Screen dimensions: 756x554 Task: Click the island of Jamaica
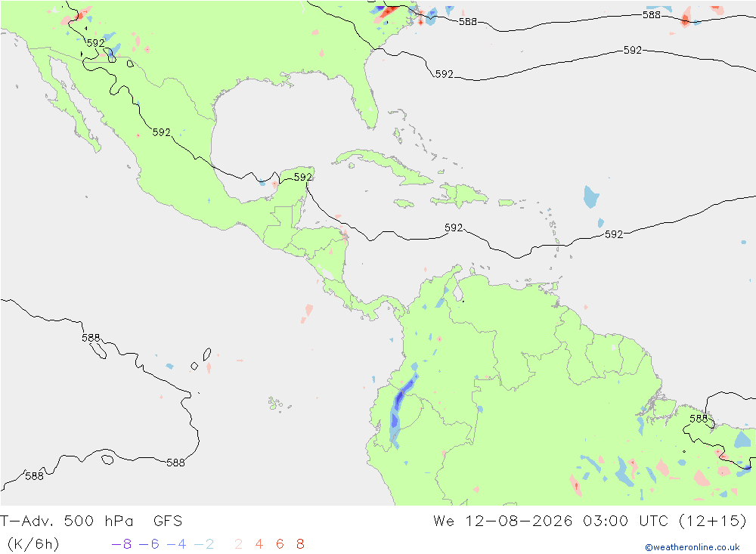[404, 204]
